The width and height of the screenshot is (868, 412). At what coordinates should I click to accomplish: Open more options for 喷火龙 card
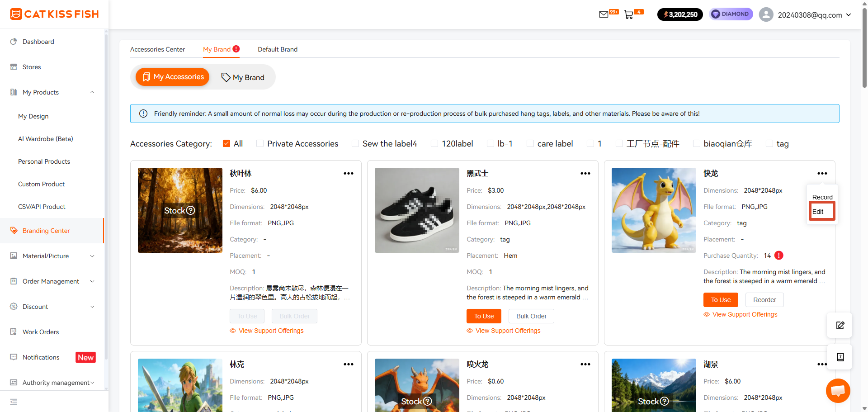(585, 365)
